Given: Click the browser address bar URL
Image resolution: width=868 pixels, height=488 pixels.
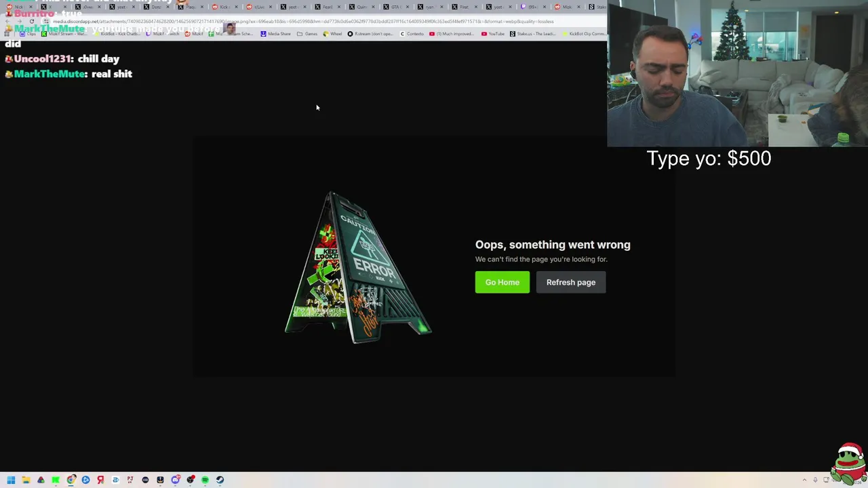Looking at the screenshot, I should click(x=303, y=21).
